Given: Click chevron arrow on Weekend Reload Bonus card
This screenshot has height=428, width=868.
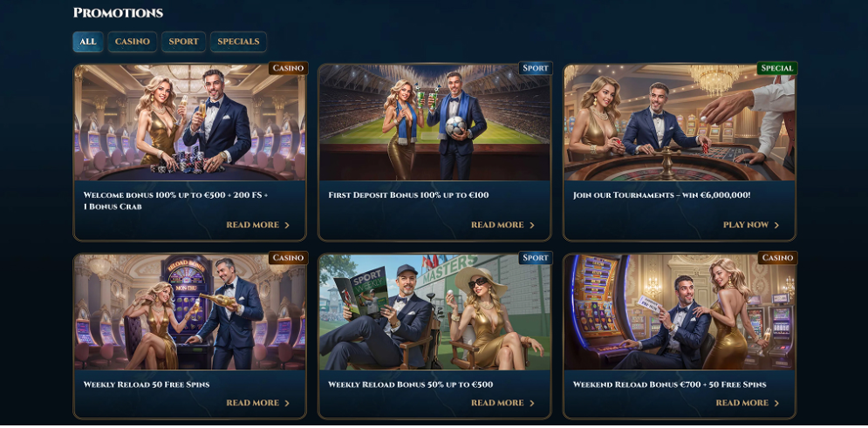Looking at the screenshot, I should tap(776, 403).
